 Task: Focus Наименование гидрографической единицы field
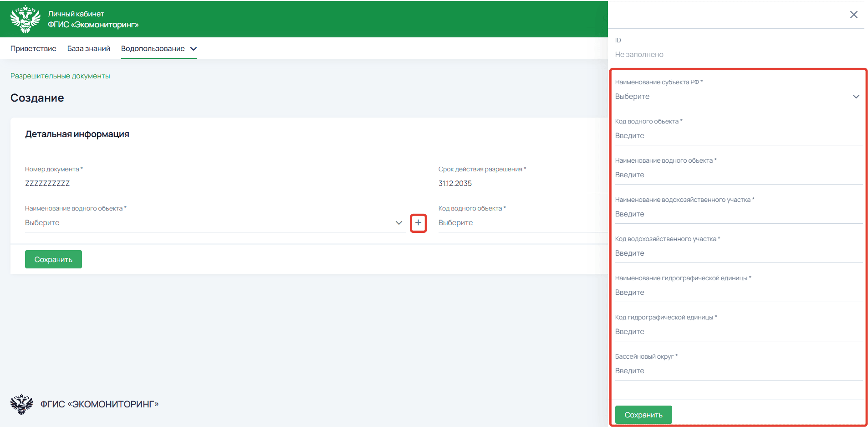click(x=738, y=293)
